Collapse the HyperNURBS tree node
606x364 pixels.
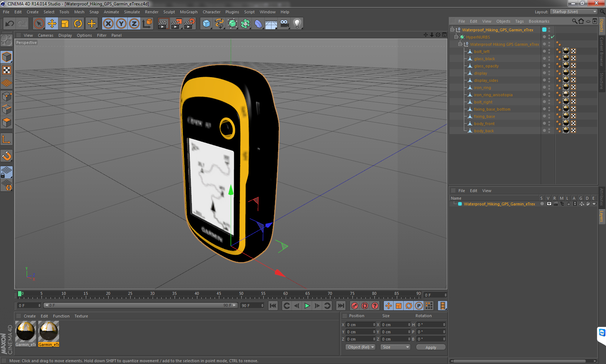click(456, 37)
